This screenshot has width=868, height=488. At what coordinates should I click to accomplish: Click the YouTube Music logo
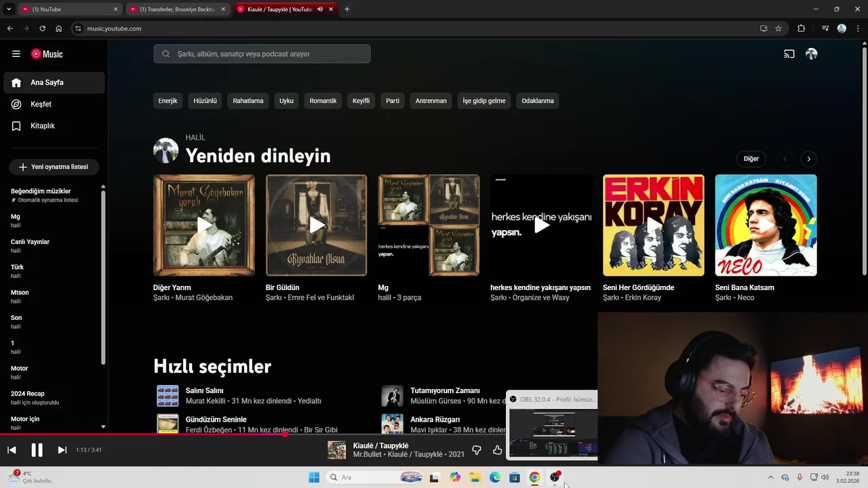(x=47, y=54)
